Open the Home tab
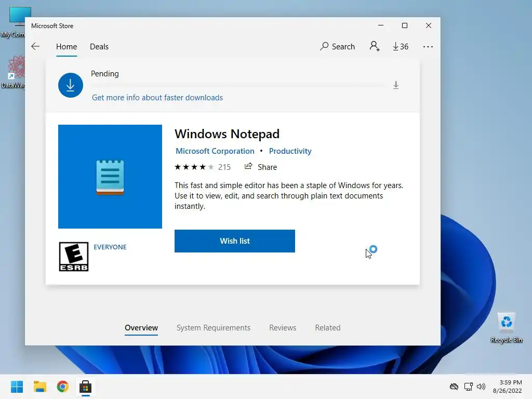Viewport: 532px width, 399px height. [66, 46]
